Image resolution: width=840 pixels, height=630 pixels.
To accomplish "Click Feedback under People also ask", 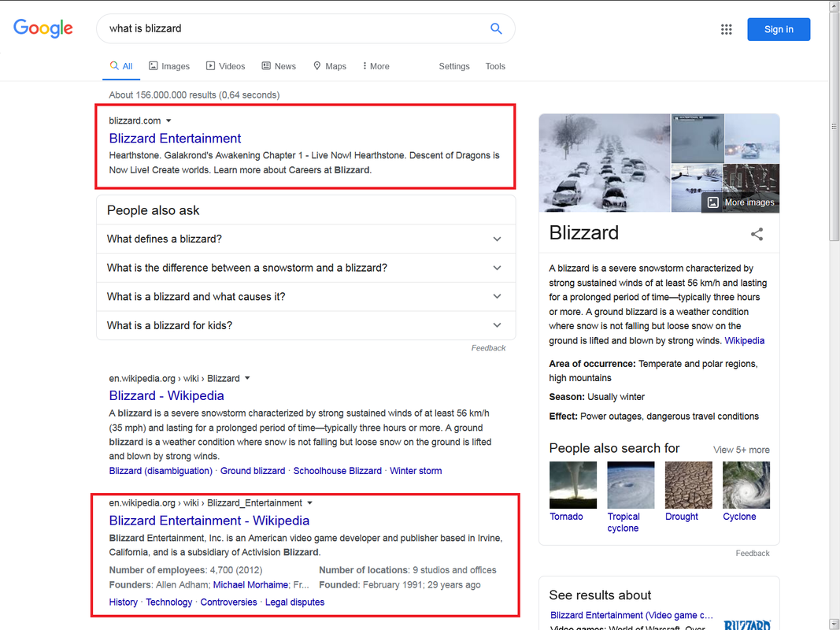I will tap(488, 348).
